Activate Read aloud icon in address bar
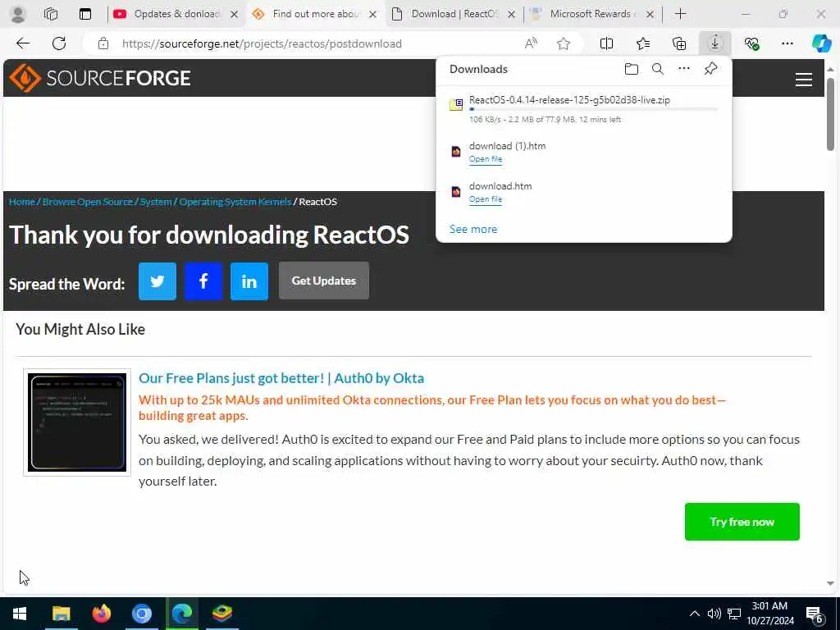This screenshot has width=840, height=630. coord(531,43)
